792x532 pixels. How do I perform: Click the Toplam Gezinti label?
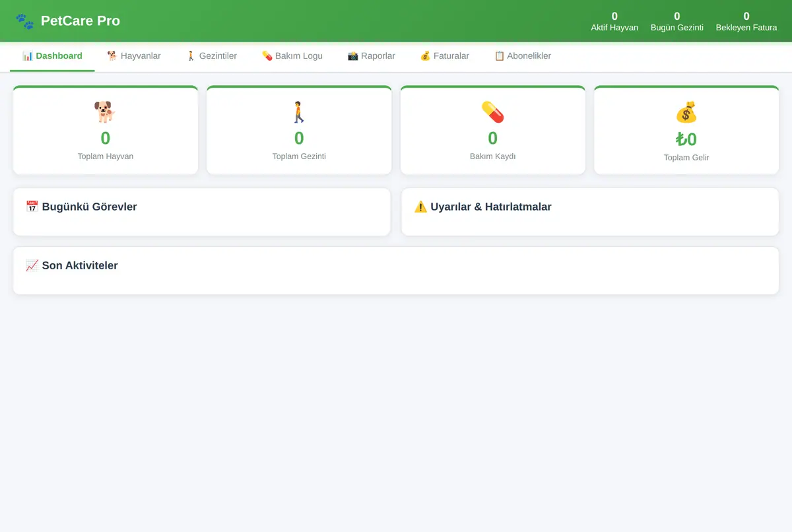click(x=299, y=156)
